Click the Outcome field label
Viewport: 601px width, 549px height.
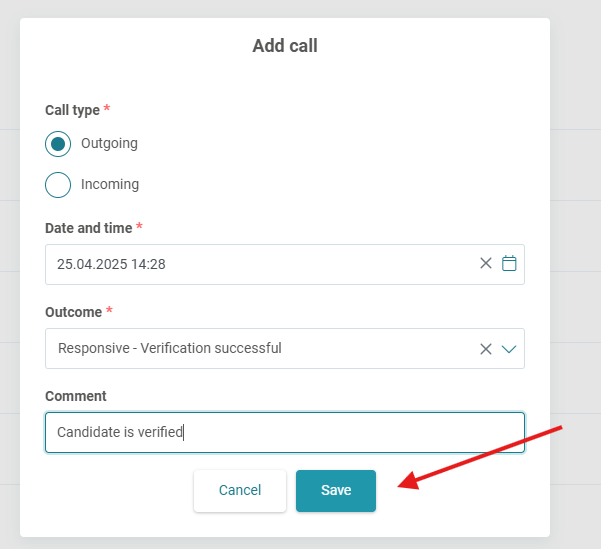pos(73,312)
